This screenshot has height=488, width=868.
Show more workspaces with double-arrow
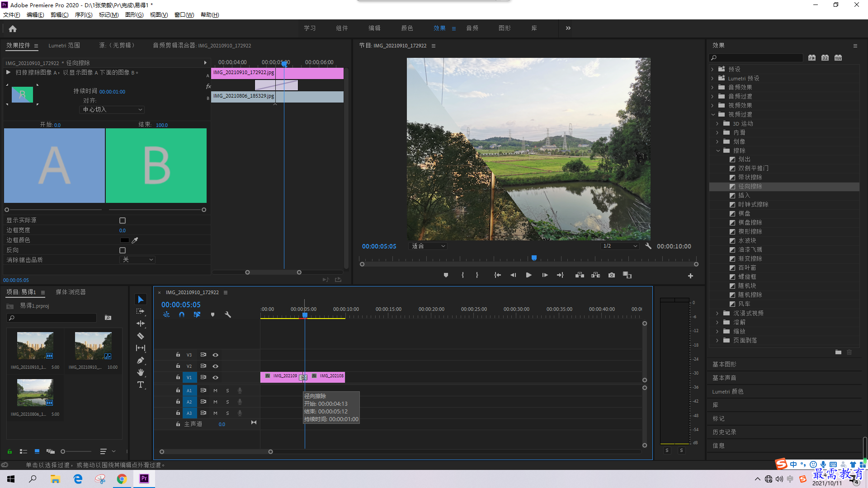pyautogui.click(x=568, y=28)
